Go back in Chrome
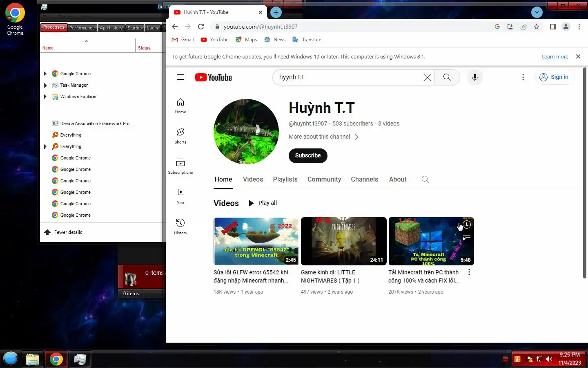Screen dimensions: 588x368 (x=175, y=27)
